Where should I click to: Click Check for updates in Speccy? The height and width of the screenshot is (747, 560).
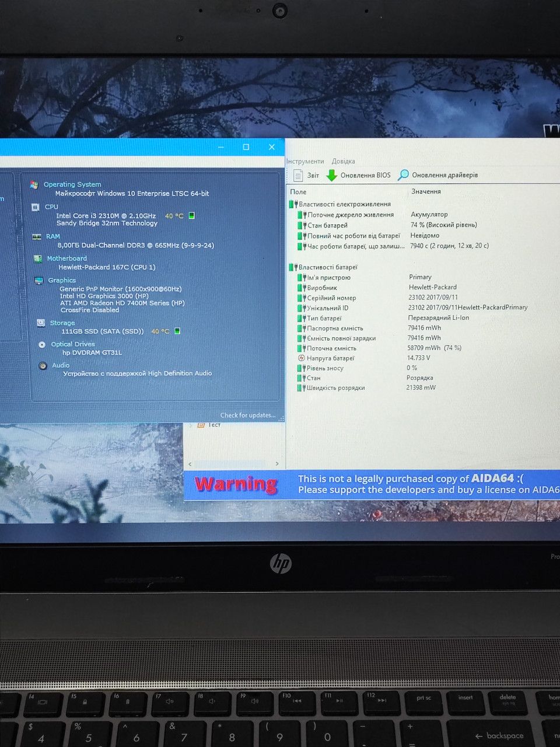tap(248, 416)
